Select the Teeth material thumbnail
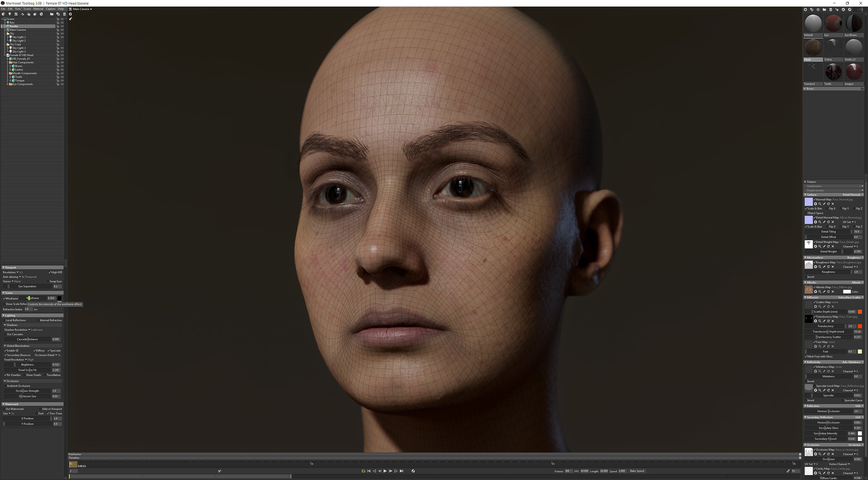Image resolution: width=868 pixels, height=480 pixels. click(833, 72)
